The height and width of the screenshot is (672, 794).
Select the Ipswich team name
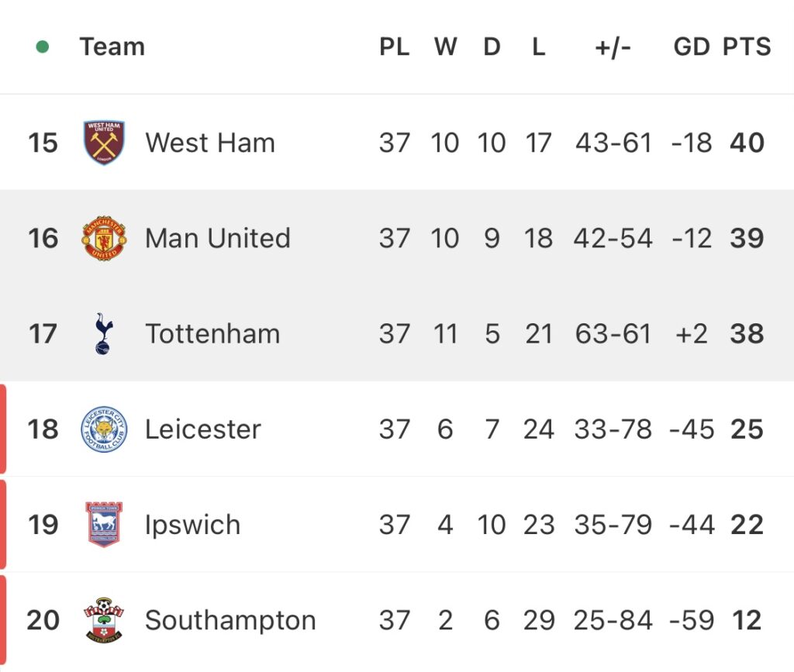[x=192, y=526]
